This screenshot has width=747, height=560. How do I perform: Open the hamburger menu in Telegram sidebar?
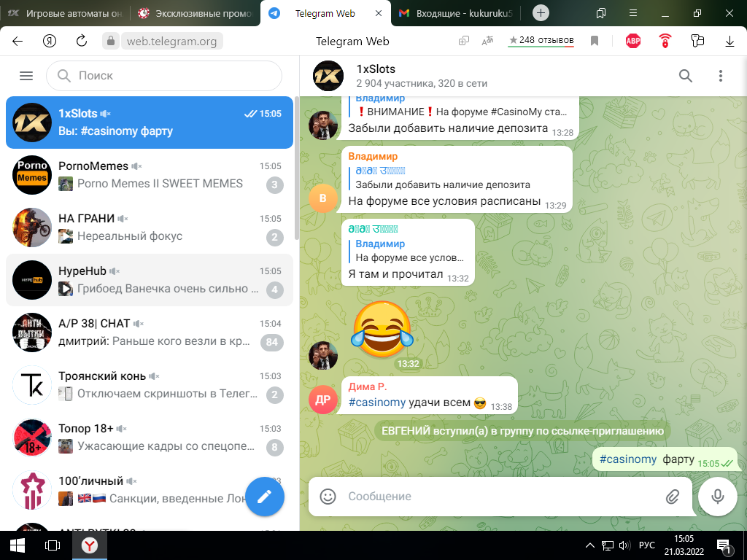26,76
